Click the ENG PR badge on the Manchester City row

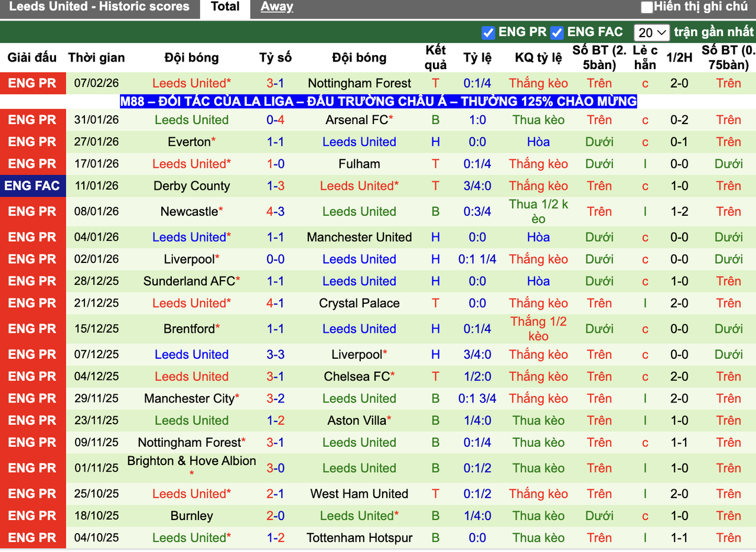click(x=32, y=398)
